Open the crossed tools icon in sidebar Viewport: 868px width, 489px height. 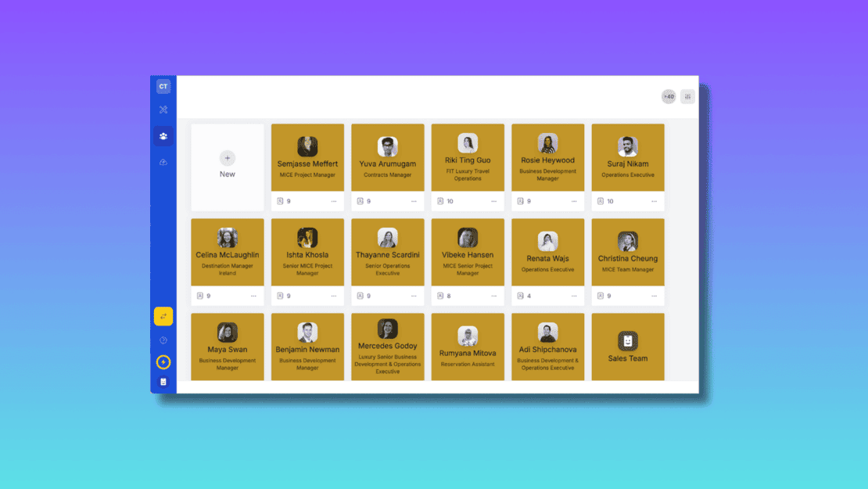163,110
